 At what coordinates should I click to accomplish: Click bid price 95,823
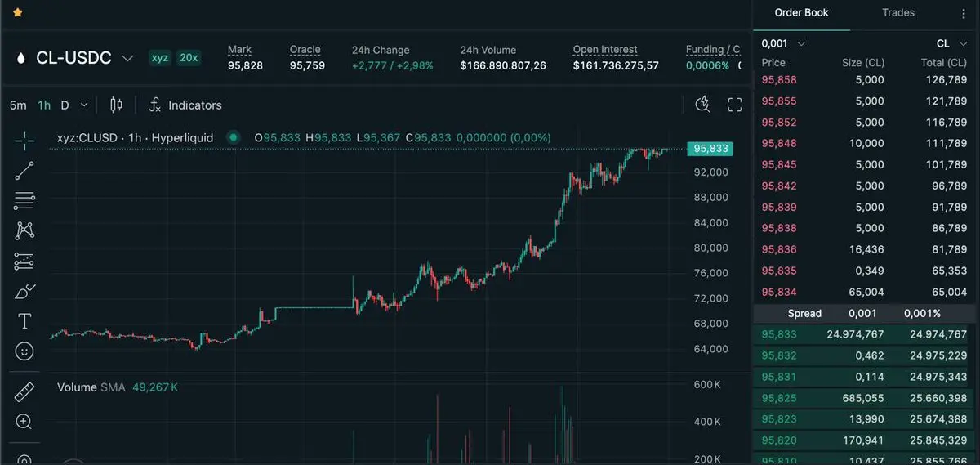click(x=778, y=419)
